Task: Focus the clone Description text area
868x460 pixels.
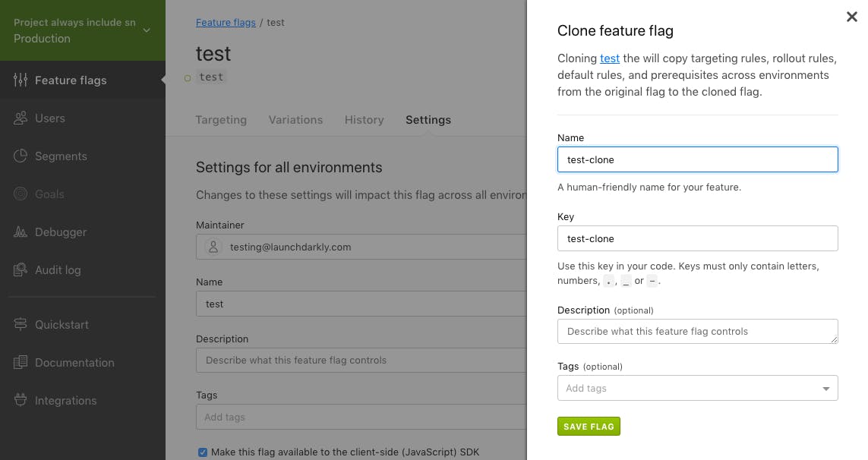Action: [x=697, y=332]
